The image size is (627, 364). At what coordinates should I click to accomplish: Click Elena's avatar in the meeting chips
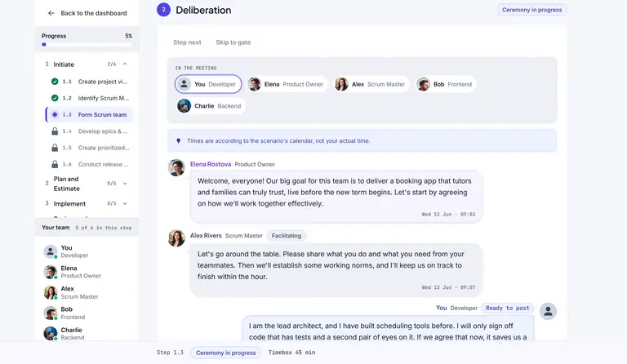pos(255,84)
